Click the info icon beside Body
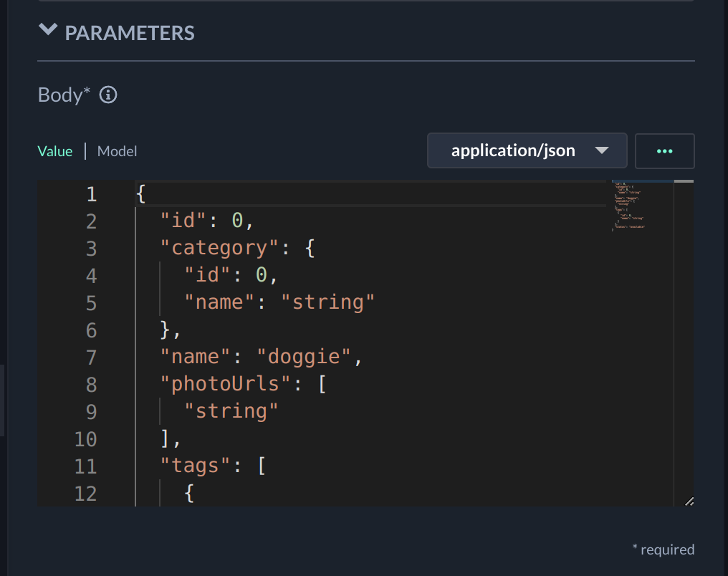 tap(108, 95)
